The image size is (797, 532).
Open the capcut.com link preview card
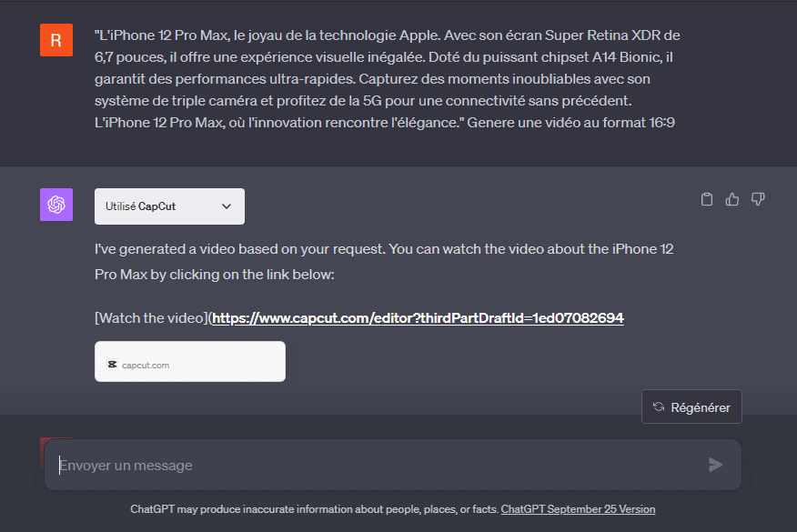[x=190, y=361]
